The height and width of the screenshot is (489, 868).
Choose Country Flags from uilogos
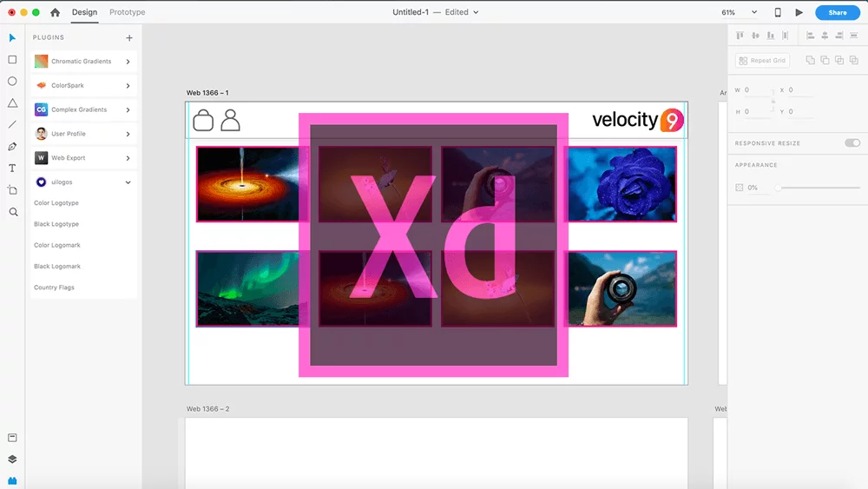pos(54,287)
